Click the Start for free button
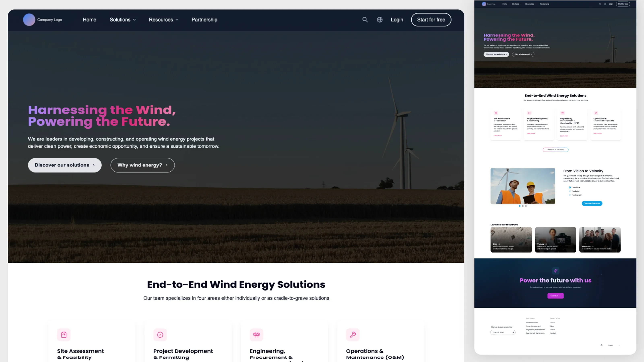Viewport: 644px width, 362px height. tap(431, 20)
